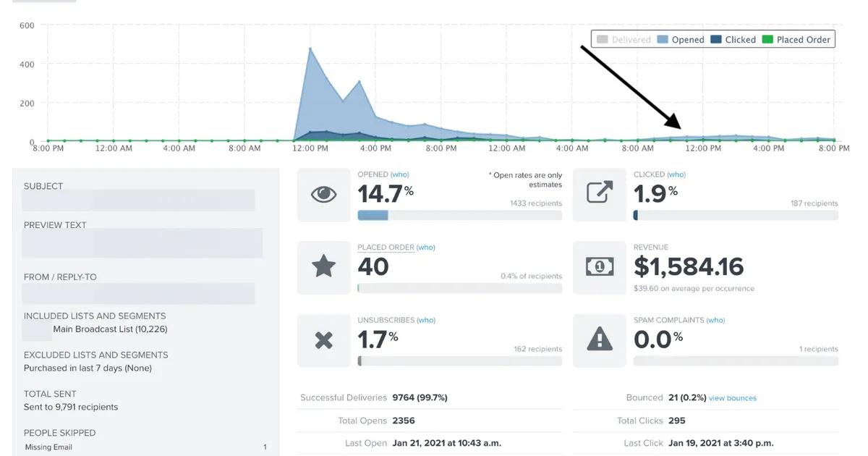Toggle Clicked series in chart legend
This screenshot has width=868, height=456.
pos(733,40)
